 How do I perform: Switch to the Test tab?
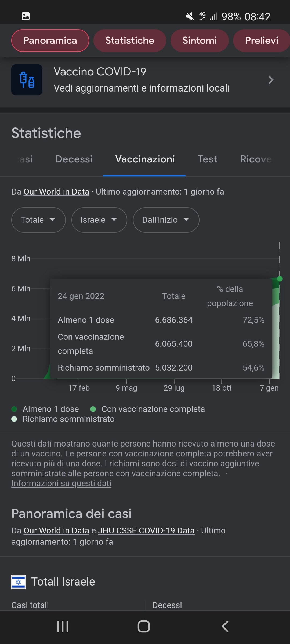coord(207,159)
